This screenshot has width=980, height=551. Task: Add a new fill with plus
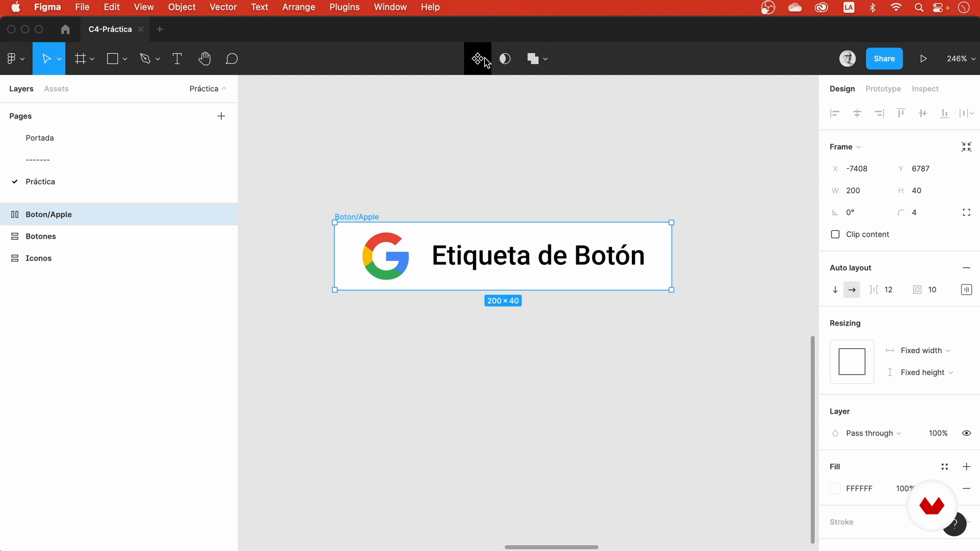pyautogui.click(x=966, y=466)
